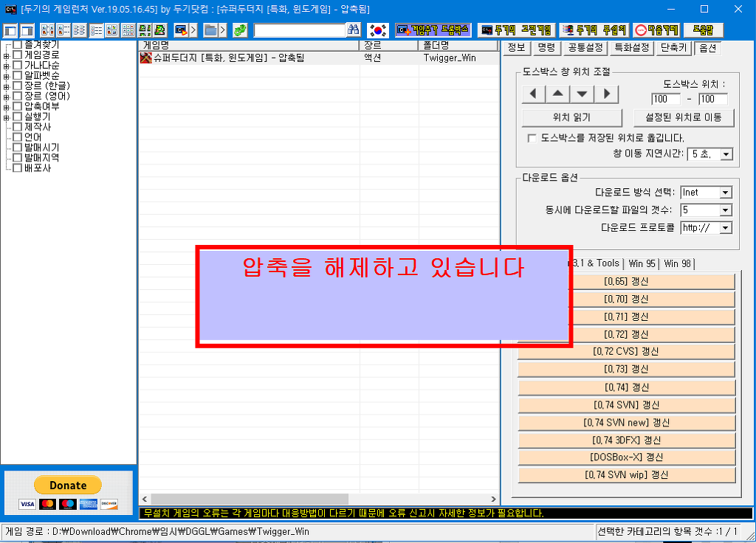This screenshot has height=543, width=756.
Task: Toggle the left category panel icon
Action: [10, 31]
